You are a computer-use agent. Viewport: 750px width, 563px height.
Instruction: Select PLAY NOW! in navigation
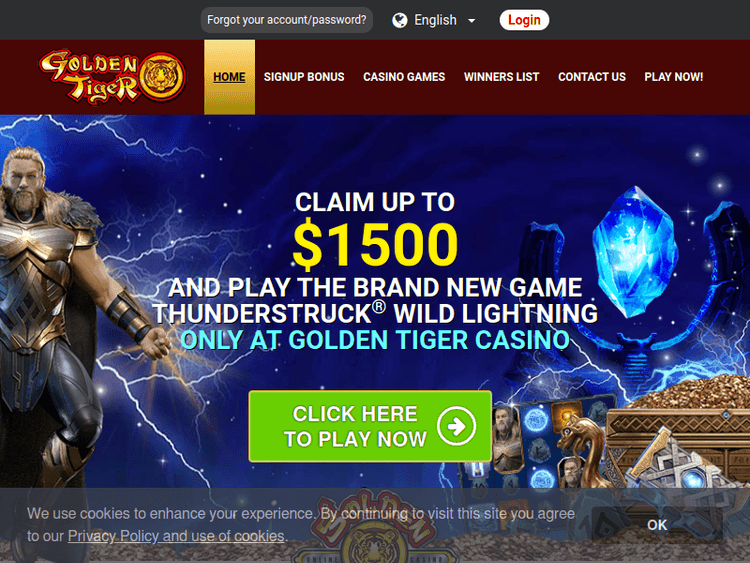pos(673,77)
